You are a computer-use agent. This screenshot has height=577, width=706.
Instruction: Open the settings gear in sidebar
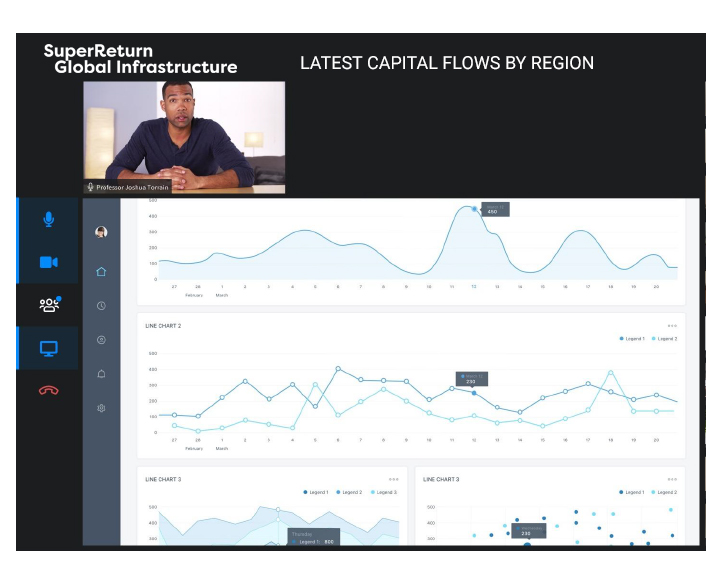[101, 408]
